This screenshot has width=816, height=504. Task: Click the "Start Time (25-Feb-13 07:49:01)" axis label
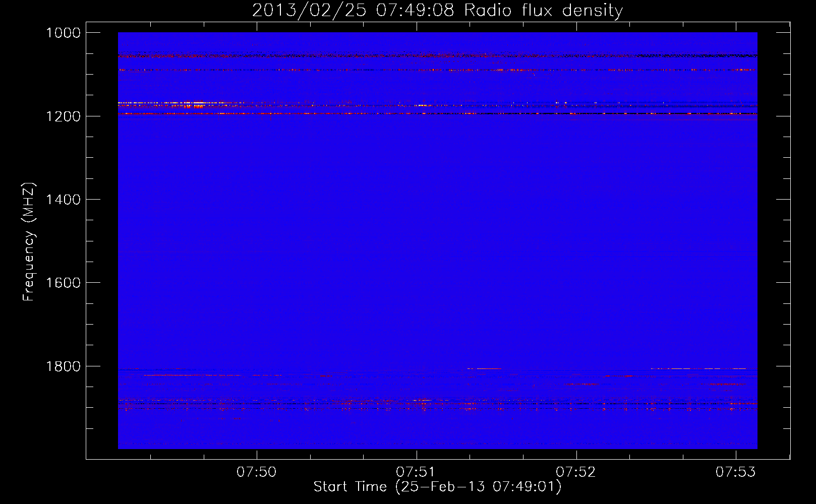click(437, 487)
